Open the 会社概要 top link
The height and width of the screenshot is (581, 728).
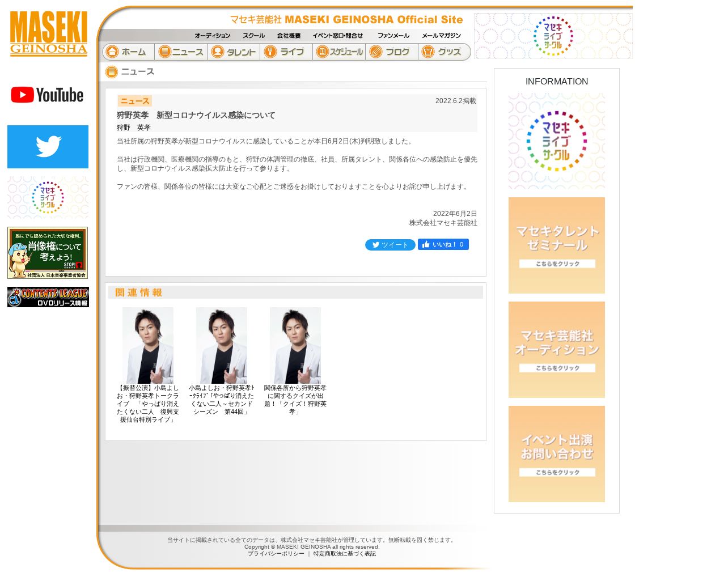[289, 36]
